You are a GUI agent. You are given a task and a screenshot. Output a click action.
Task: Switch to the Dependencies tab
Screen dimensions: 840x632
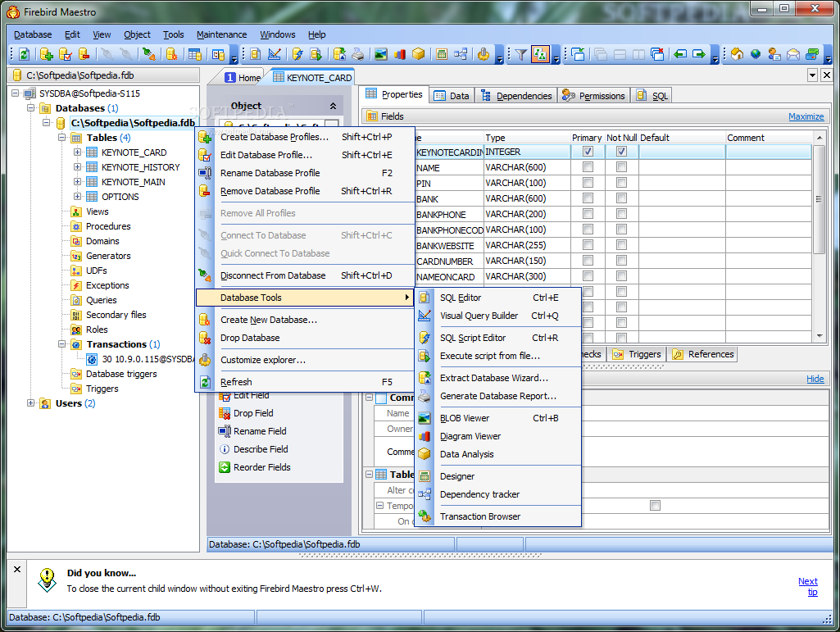(516, 96)
